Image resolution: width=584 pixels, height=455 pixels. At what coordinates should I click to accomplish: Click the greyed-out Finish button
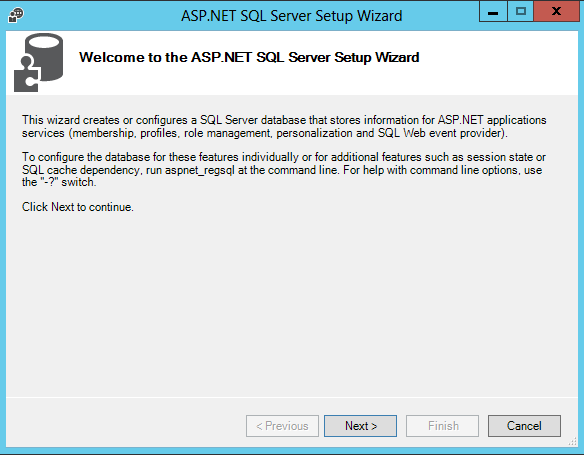click(x=442, y=426)
